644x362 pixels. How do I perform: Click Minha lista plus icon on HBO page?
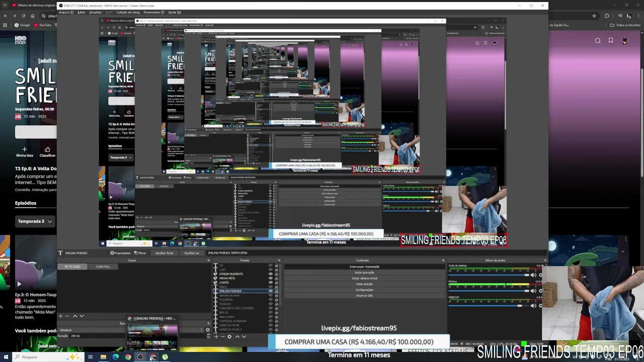point(24,149)
